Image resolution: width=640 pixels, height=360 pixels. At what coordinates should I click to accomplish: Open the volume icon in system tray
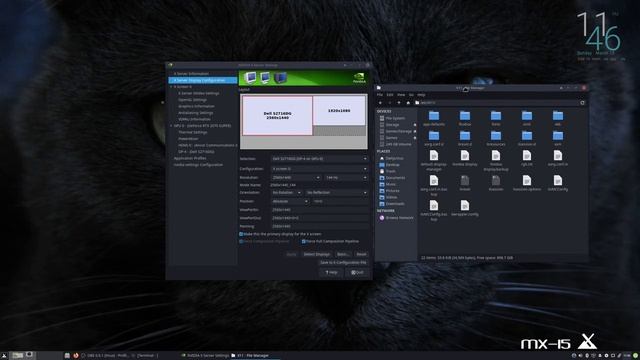point(580,356)
